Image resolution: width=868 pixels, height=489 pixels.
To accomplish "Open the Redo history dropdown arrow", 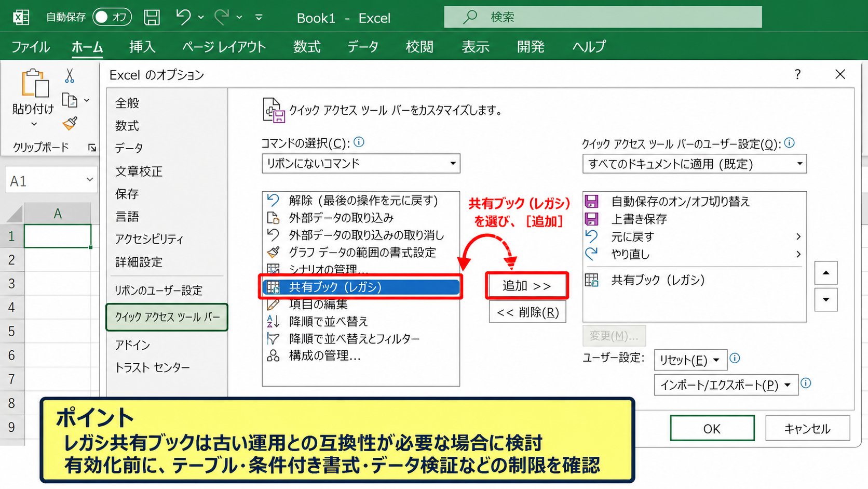I will pyautogui.click(x=239, y=18).
